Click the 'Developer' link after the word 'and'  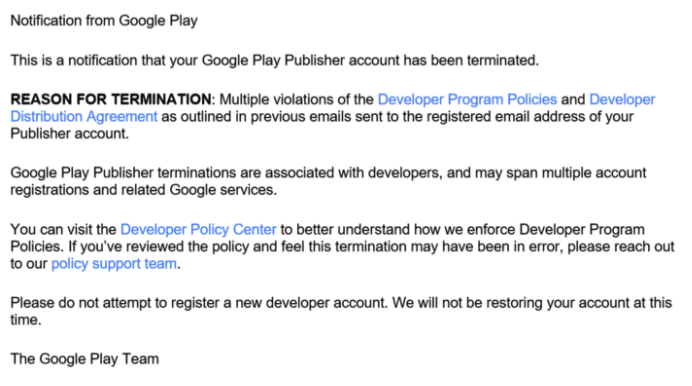coord(622,100)
